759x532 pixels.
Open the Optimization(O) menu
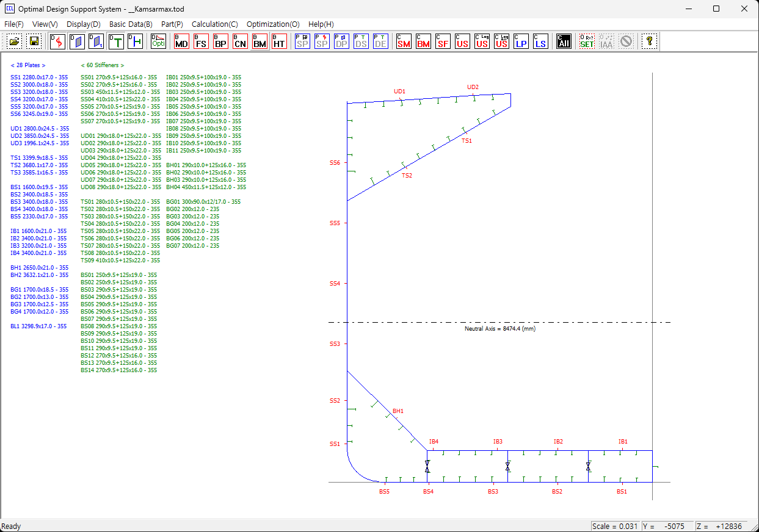[273, 24]
